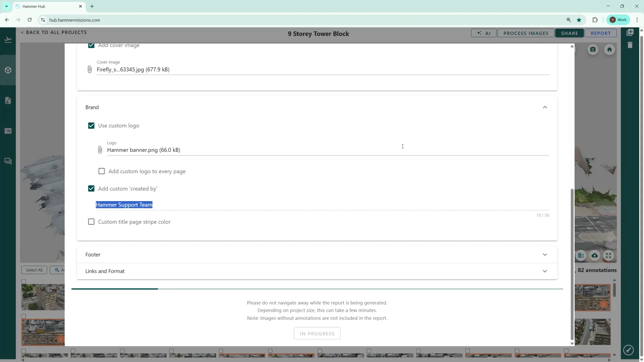Click the fullscreen expand icon
This screenshot has width=644, height=362.
(608, 256)
